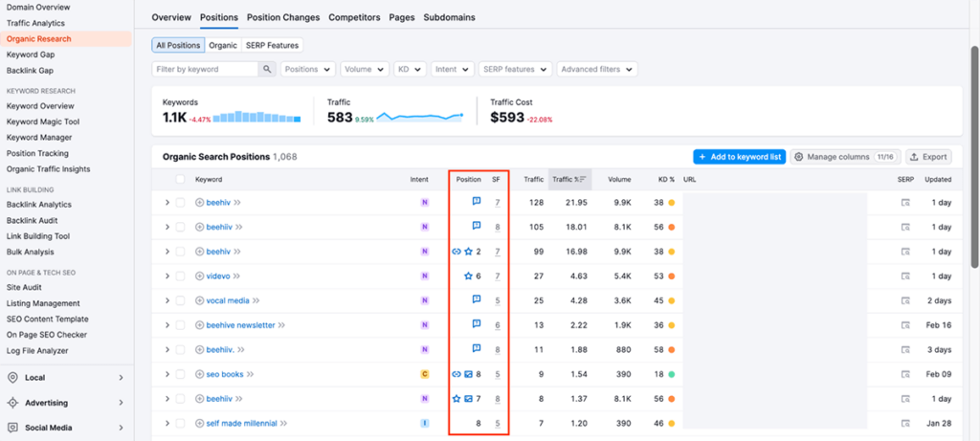The image size is (980, 441).
Task: Open the KD filter dropdown
Action: pos(410,69)
